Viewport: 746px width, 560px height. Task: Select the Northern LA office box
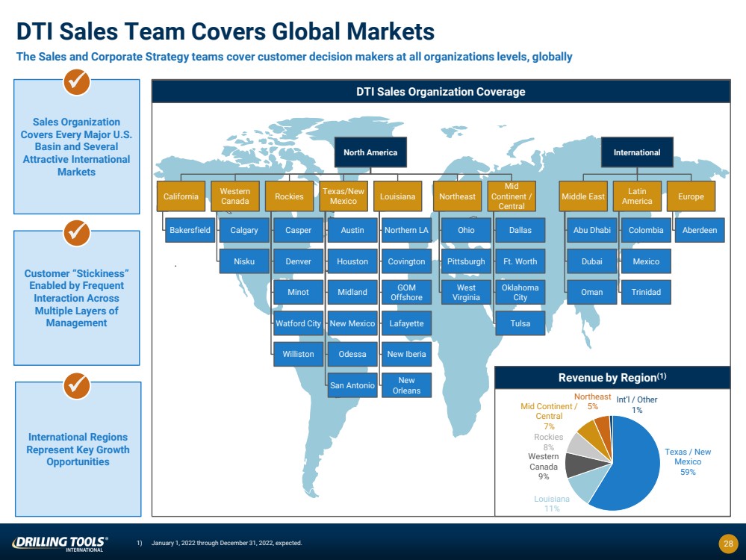tap(407, 230)
